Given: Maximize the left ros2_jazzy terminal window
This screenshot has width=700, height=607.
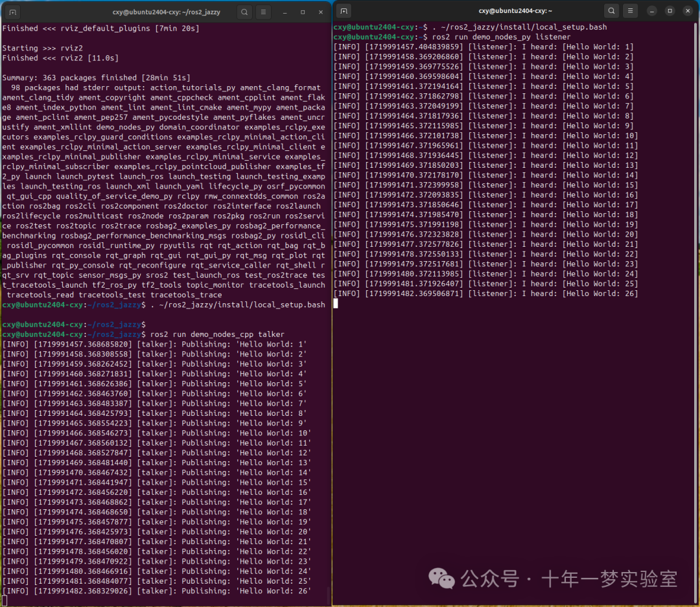Looking at the screenshot, I should point(303,12).
